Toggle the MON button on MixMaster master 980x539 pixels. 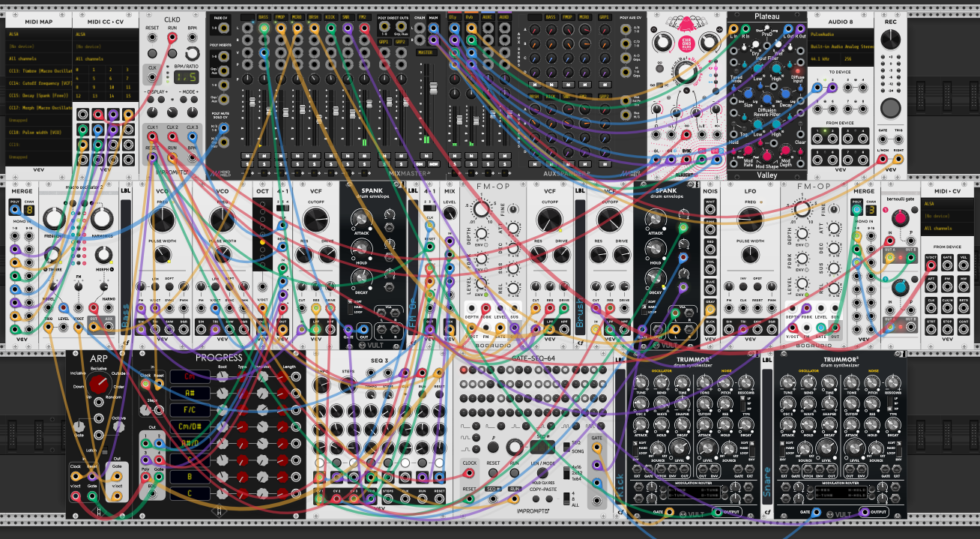coord(434,163)
